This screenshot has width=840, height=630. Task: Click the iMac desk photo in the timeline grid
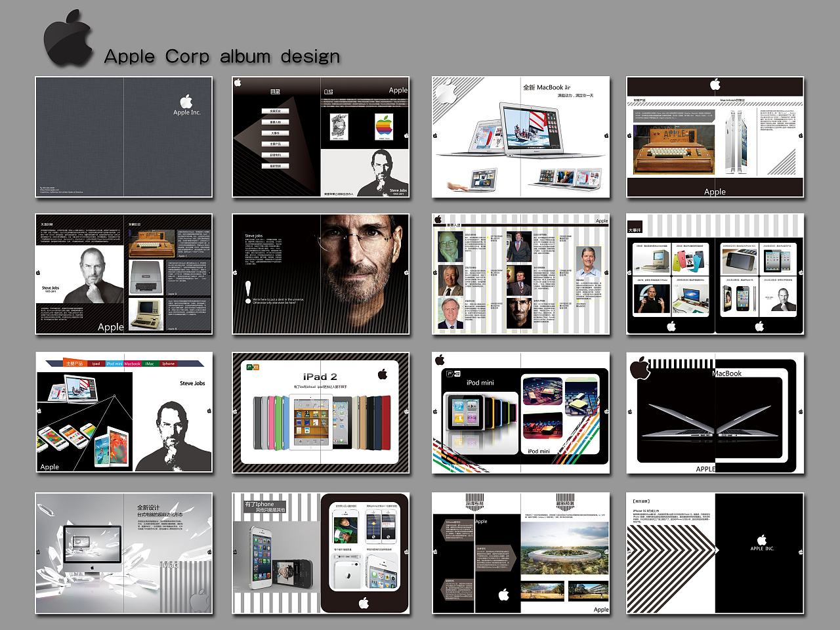tap(690, 299)
